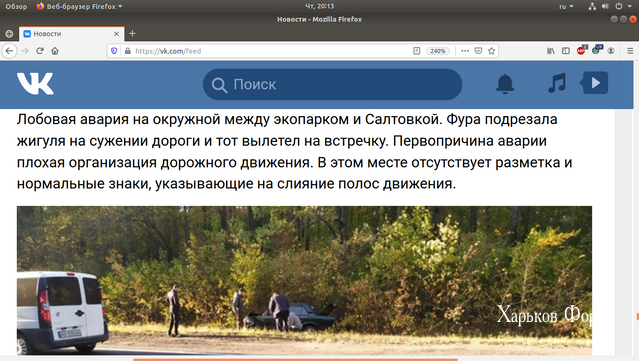639x361 pixels.
Task: Open the Firefox hamburger menu
Action: coord(630,51)
